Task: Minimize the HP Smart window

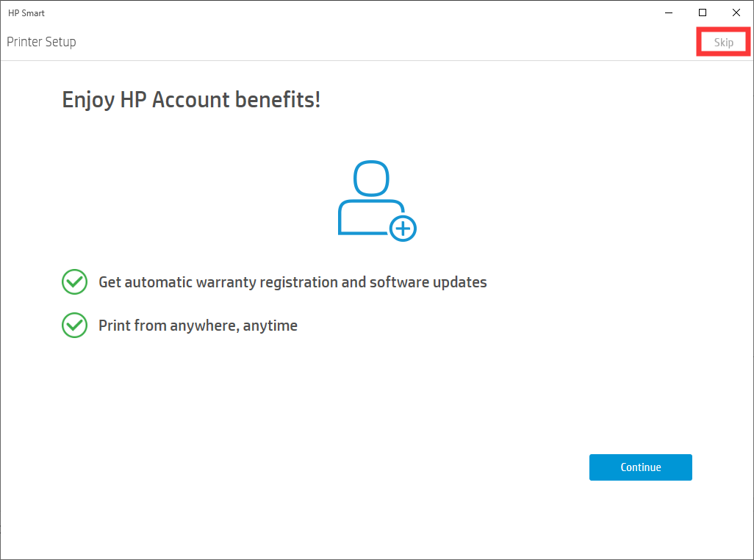Action: pyautogui.click(x=669, y=13)
